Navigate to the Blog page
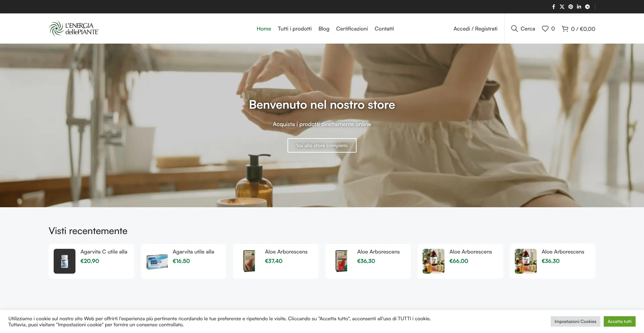The width and height of the screenshot is (644, 333). 324,29
